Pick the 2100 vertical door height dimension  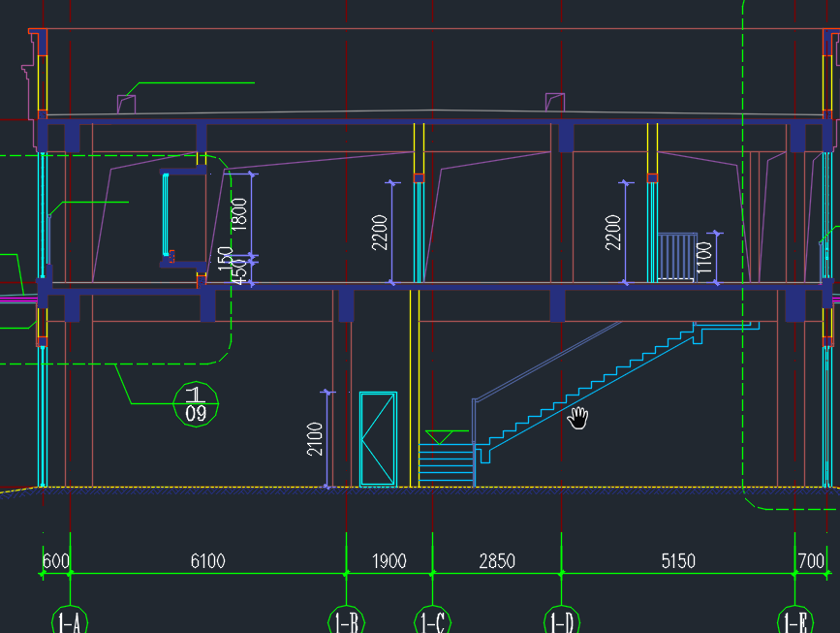point(315,439)
